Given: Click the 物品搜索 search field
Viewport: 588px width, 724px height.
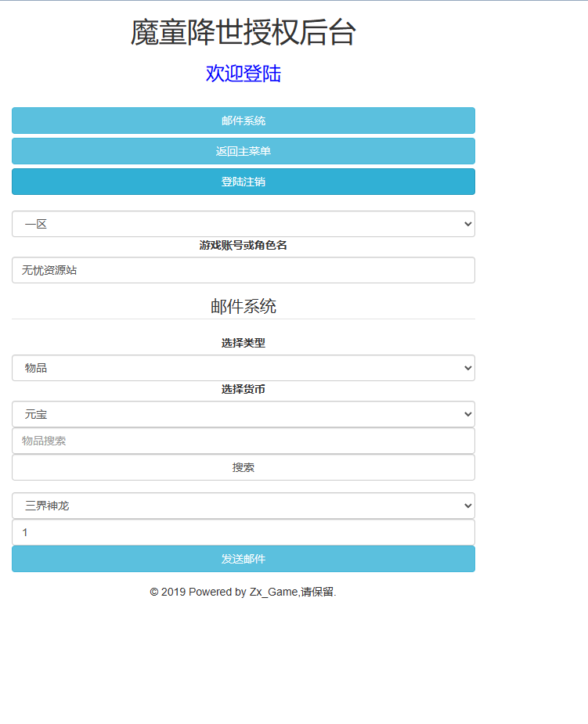Looking at the screenshot, I should coord(243,441).
